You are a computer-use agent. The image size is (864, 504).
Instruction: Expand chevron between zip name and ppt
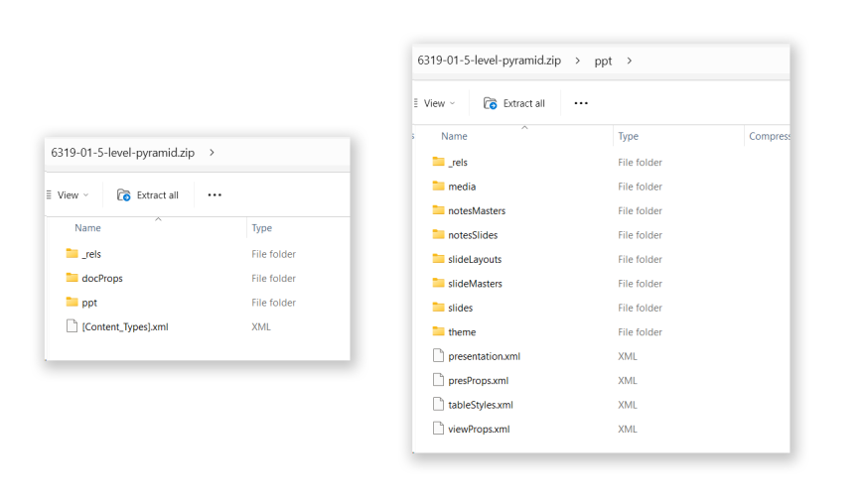tap(577, 61)
